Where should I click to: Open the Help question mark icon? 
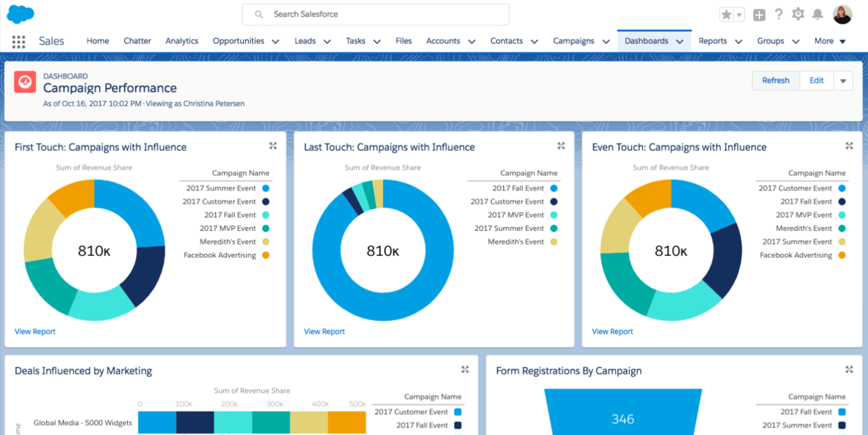tap(779, 15)
